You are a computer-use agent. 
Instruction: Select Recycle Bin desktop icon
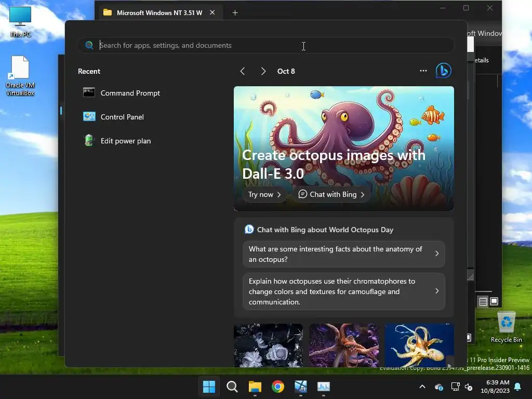coord(506,327)
